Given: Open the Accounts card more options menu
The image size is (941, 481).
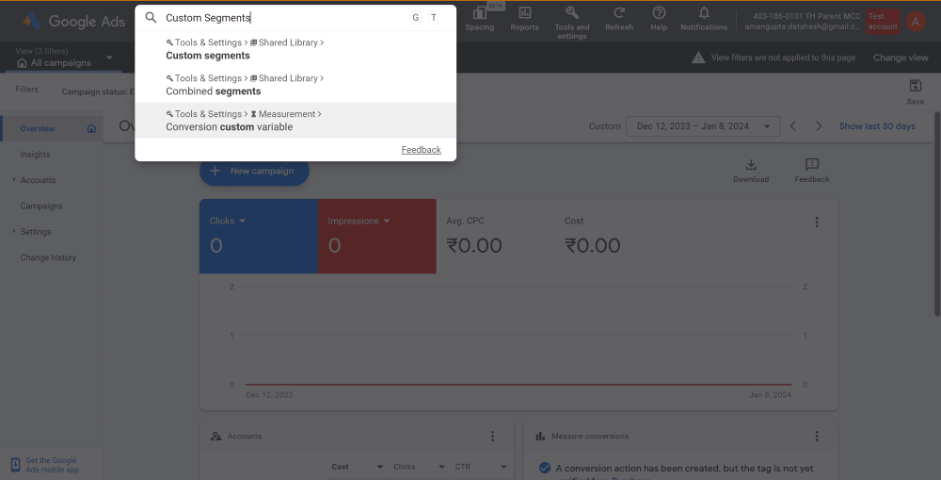Looking at the screenshot, I should (x=492, y=436).
